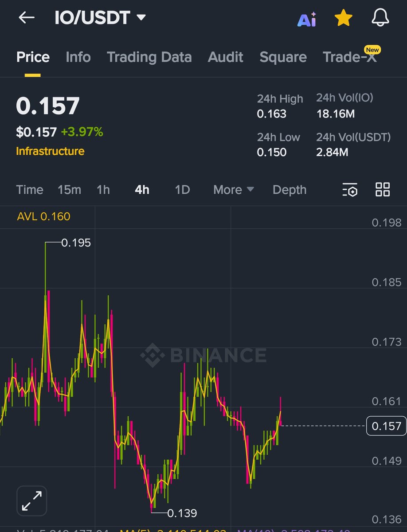Tap the 0.139 low price marker

182,513
